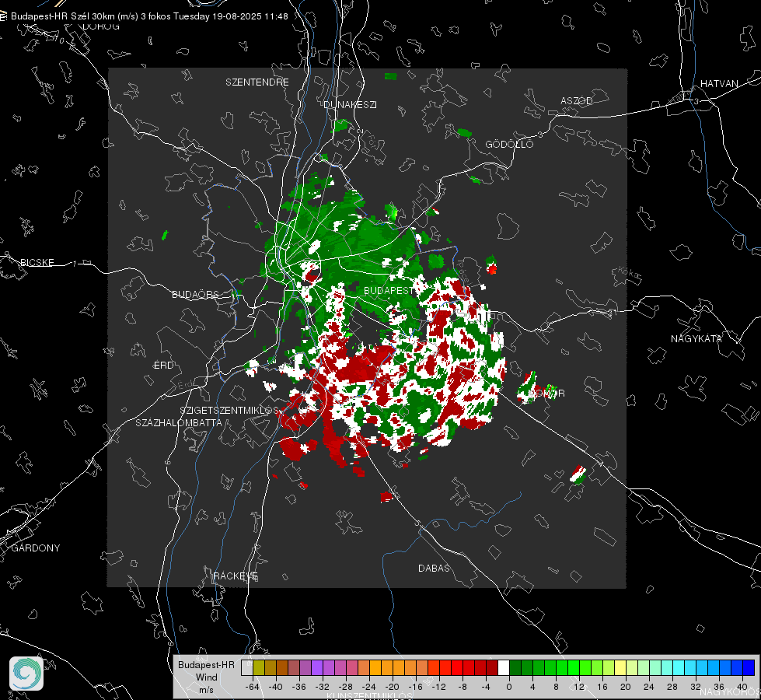Image resolution: width=761 pixels, height=700 pixels.
Task: Click the ASZOD town label
Action: [577, 100]
